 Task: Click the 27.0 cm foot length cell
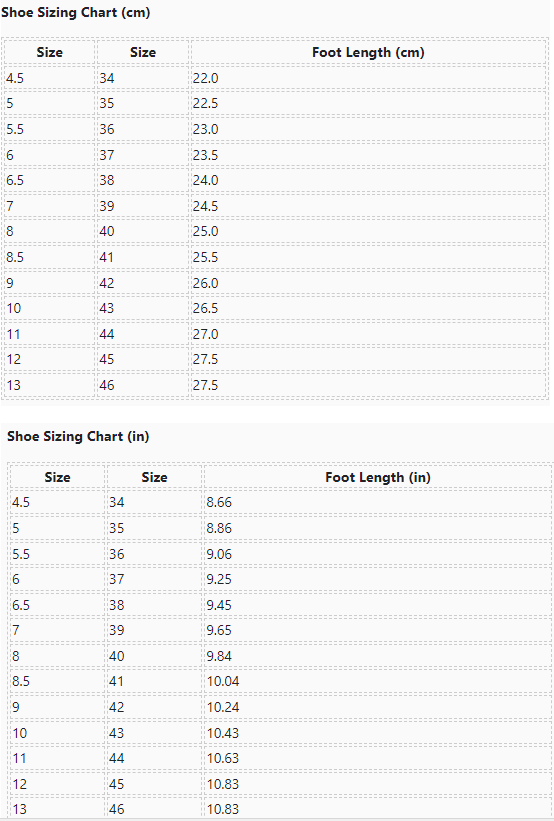point(368,334)
